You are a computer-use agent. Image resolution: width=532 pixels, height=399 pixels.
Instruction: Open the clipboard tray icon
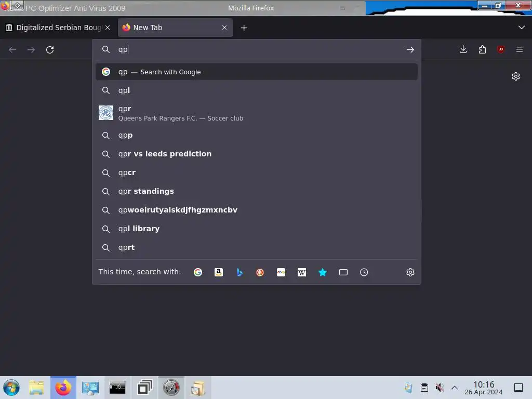coord(424,388)
